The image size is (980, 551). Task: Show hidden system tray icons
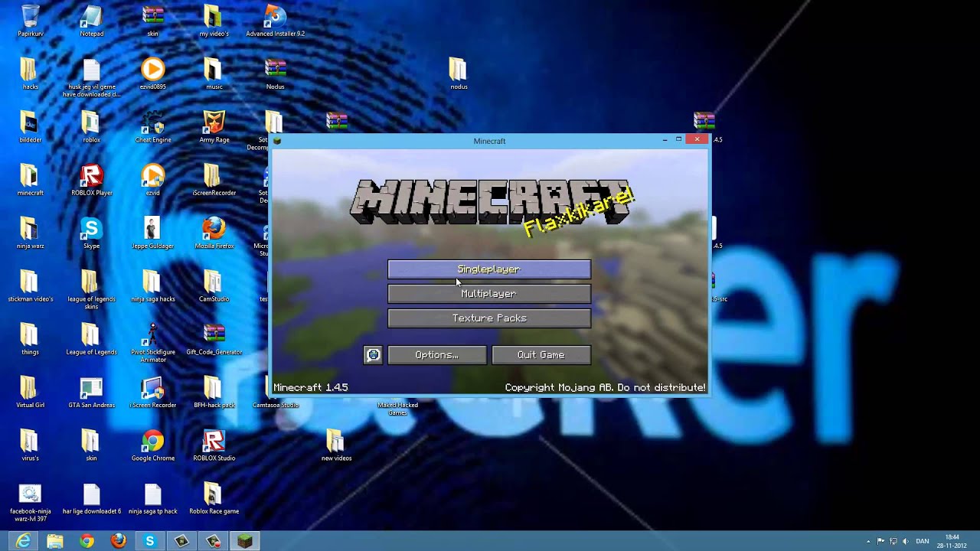(869, 542)
